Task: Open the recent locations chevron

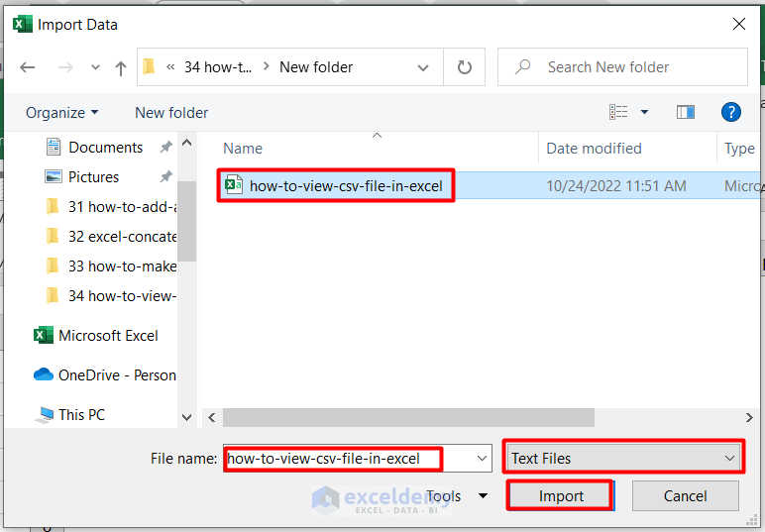Action: tap(95, 67)
